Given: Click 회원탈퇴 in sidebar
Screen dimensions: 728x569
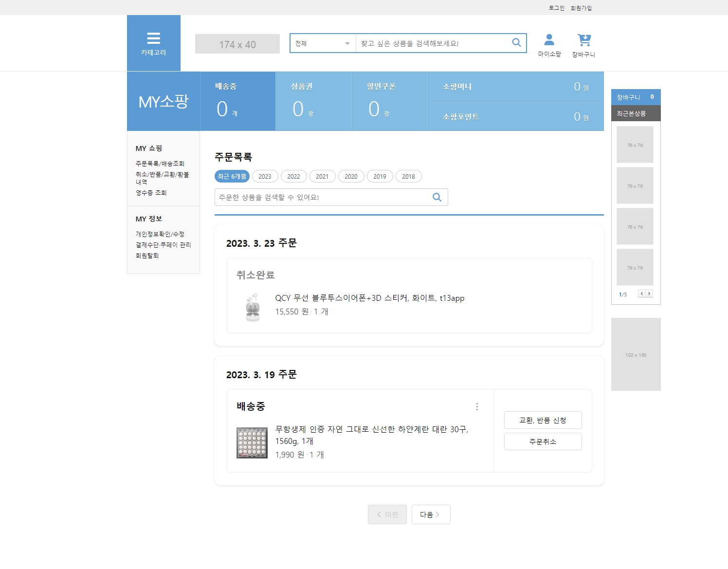Looking at the screenshot, I should (x=147, y=256).
